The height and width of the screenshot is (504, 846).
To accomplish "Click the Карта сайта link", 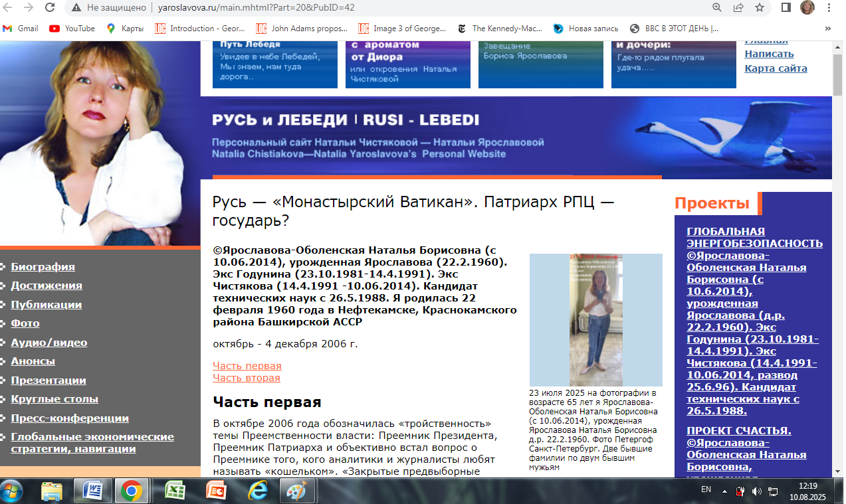I will point(776,68).
